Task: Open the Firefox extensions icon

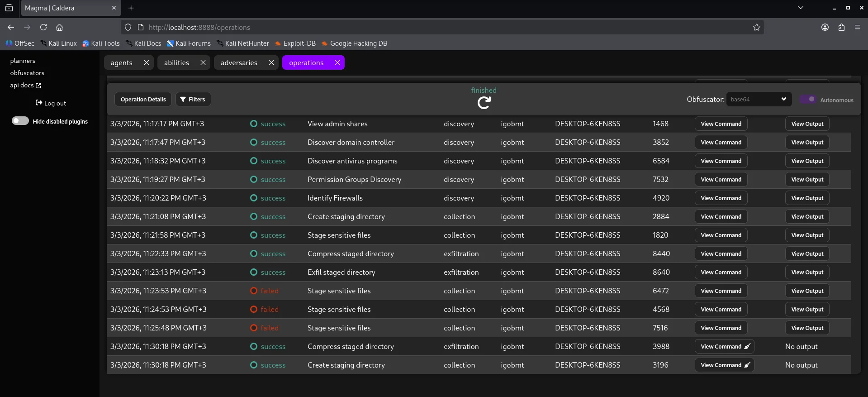Action: (841, 27)
